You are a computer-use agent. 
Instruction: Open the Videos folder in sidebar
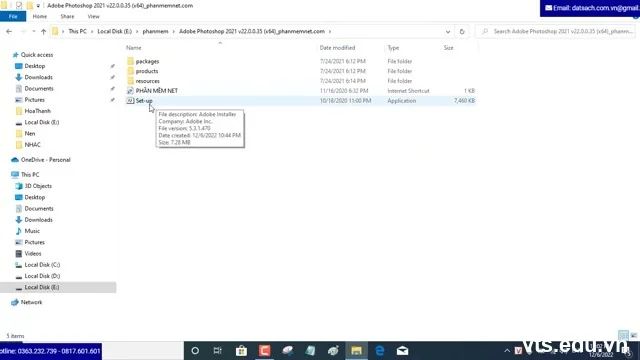click(x=33, y=253)
